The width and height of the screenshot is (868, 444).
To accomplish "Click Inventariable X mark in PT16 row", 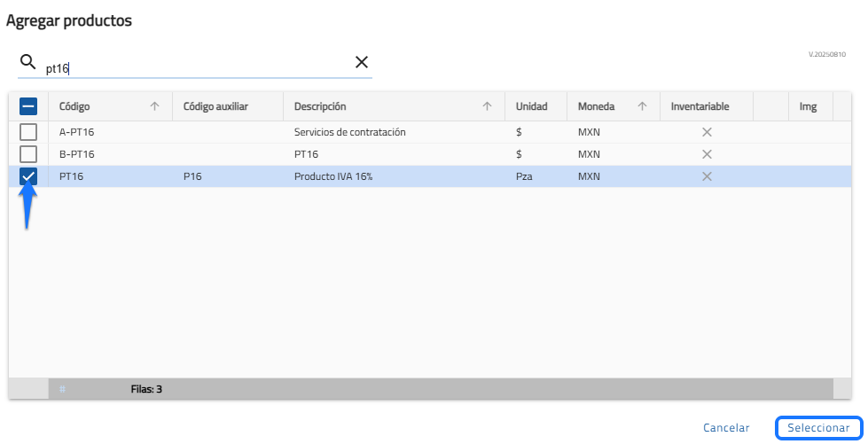I will 707,176.
